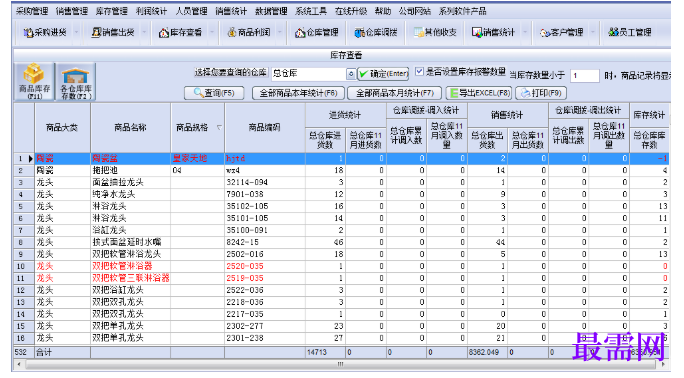Open the 其他收支 toolbar button
Screen dimensions: 684x378
[x=435, y=32]
